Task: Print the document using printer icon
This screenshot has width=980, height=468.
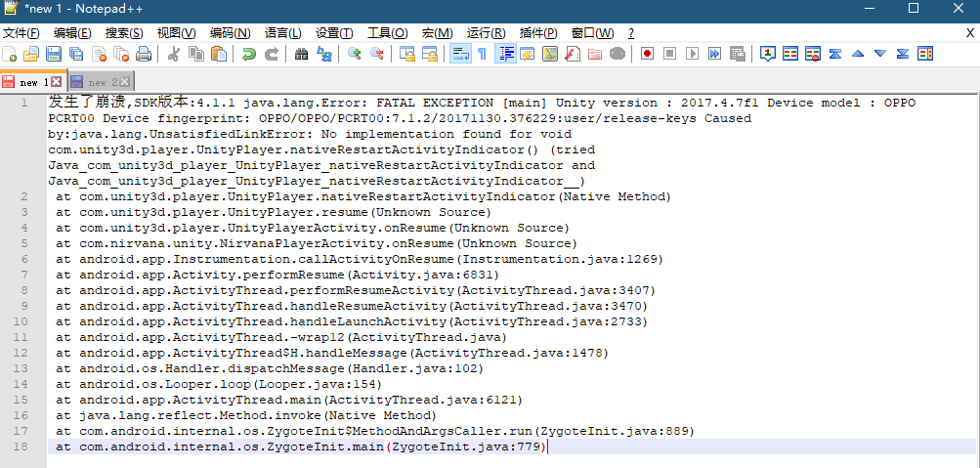Action: (x=144, y=55)
